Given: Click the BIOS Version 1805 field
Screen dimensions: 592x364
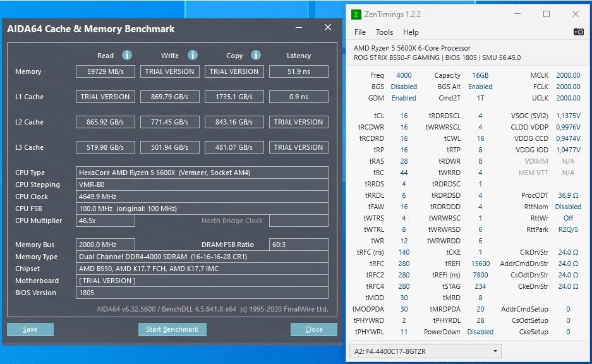Looking at the screenshot, I should tap(202, 293).
